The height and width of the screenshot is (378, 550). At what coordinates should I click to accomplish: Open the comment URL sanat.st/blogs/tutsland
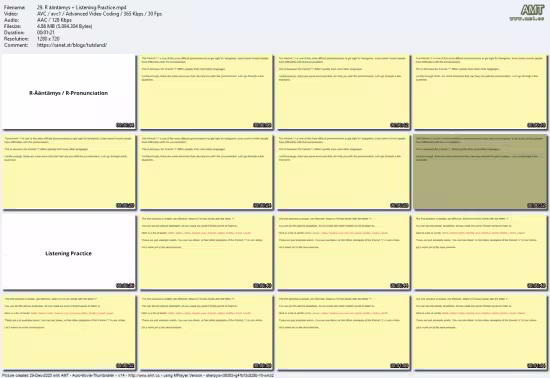point(72,45)
